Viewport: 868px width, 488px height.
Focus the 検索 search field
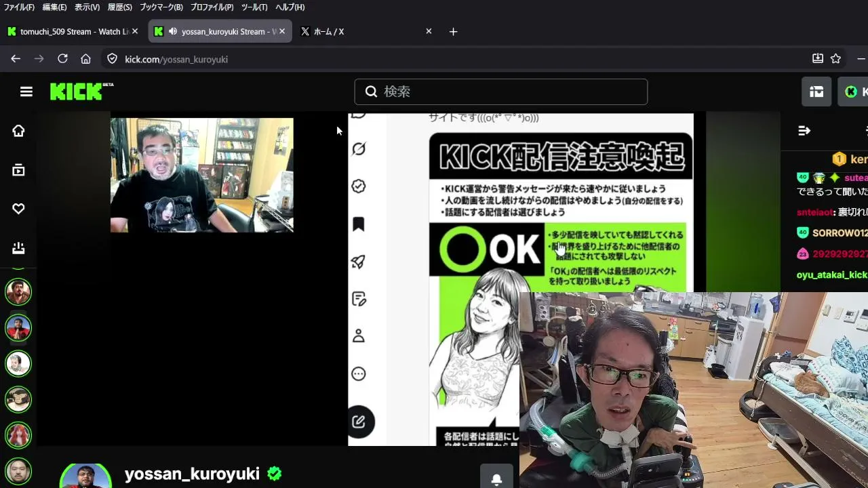pyautogui.click(x=501, y=91)
